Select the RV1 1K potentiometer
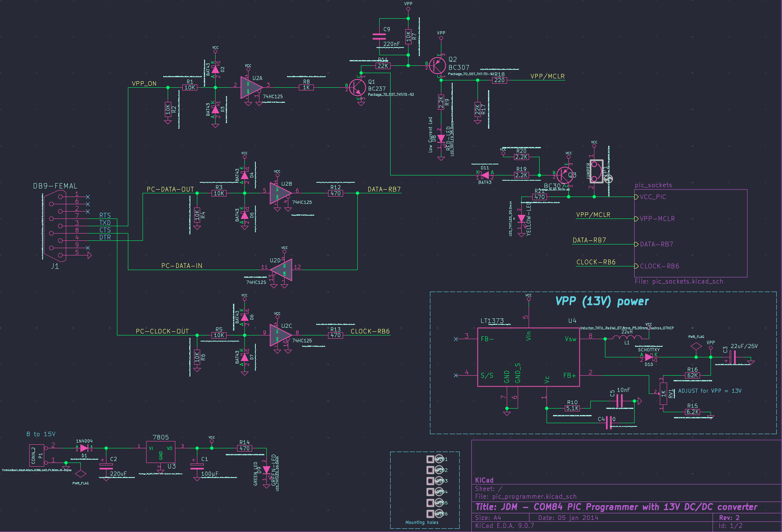782x532 pixels. 663,394
